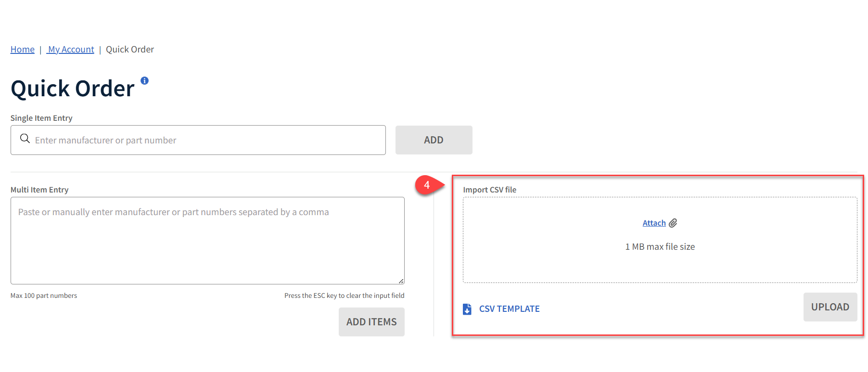
Task: Click the CSV template download file icon
Action: [x=467, y=309]
